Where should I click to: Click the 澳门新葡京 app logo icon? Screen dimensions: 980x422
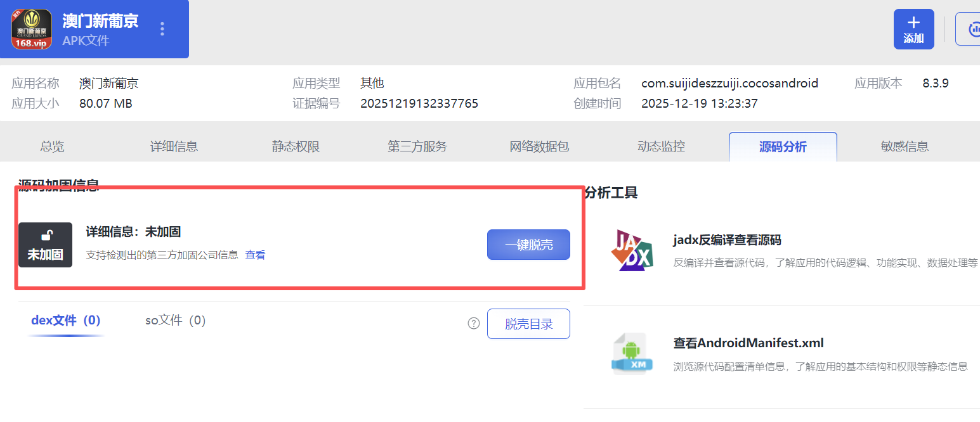point(32,29)
